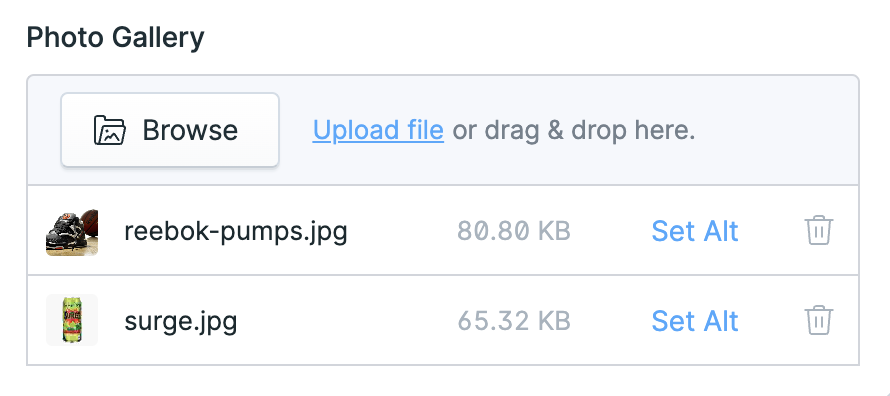Follow the Upload file link
890x396 pixels.
click(378, 130)
